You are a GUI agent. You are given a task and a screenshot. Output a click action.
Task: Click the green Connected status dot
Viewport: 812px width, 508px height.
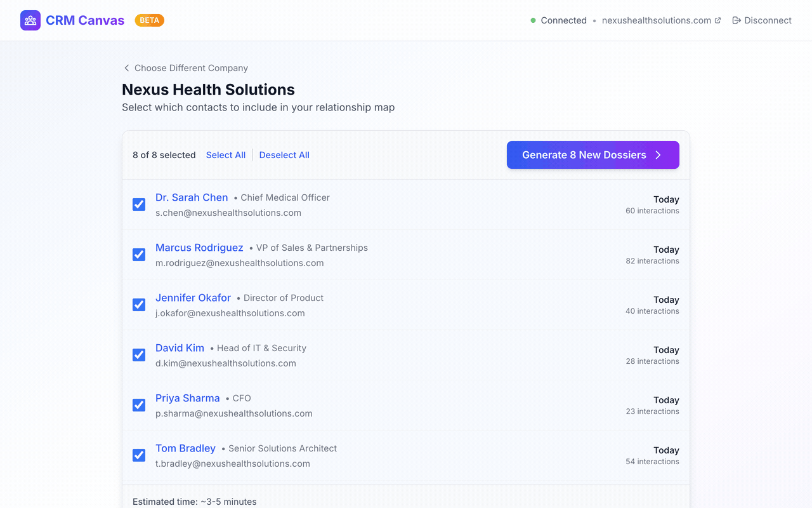pyautogui.click(x=533, y=20)
